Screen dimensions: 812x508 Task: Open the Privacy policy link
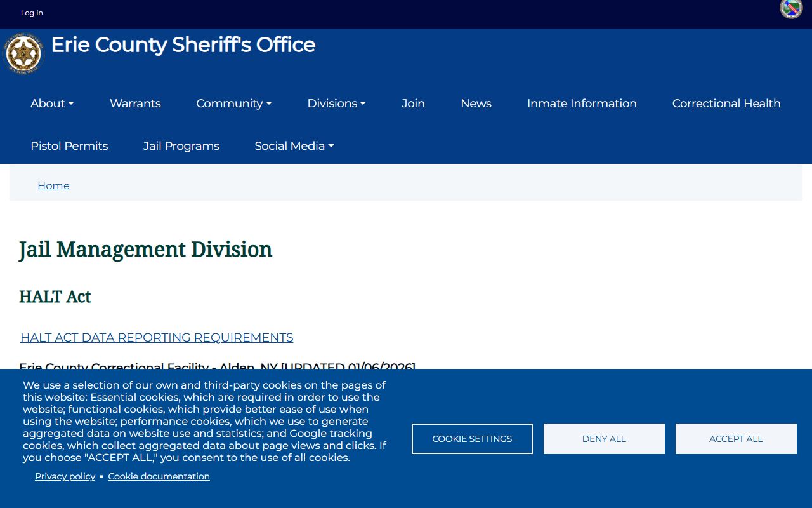pyautogui.click(x=65, y=476)
